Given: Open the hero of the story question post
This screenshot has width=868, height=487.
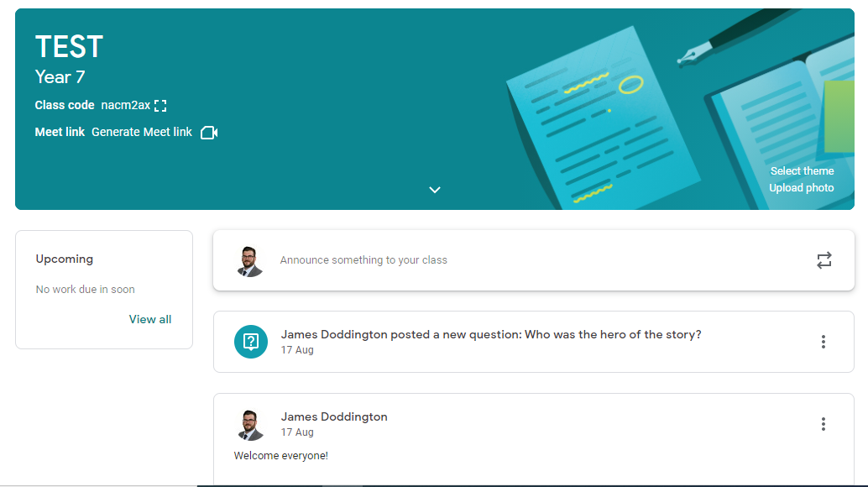Looking at the screenshot, I should point(490,334).
